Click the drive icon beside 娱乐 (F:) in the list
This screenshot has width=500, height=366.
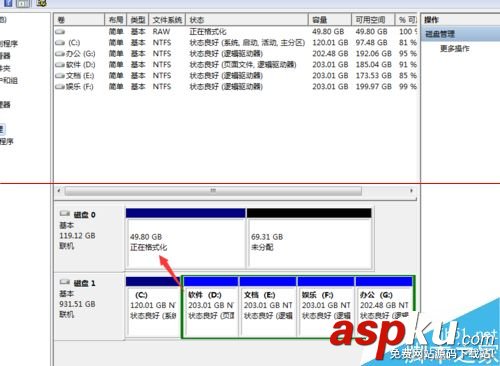60,87
